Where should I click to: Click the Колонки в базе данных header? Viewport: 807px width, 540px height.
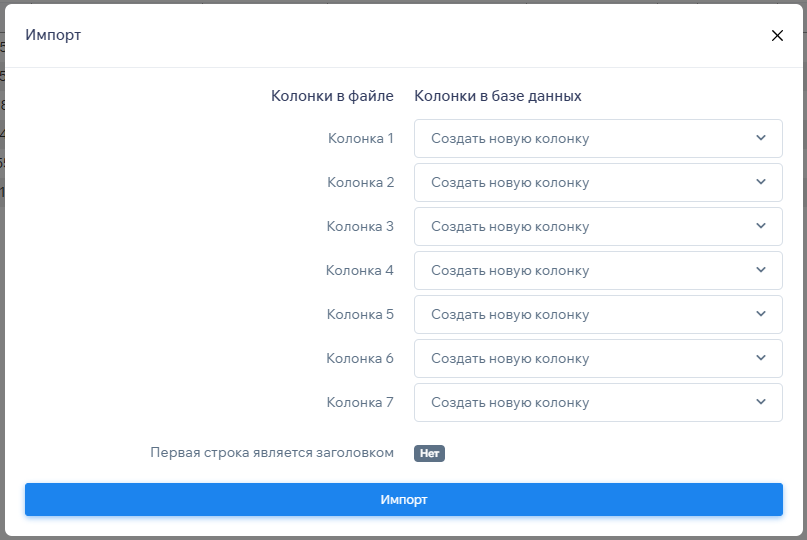tap(498, 96)
